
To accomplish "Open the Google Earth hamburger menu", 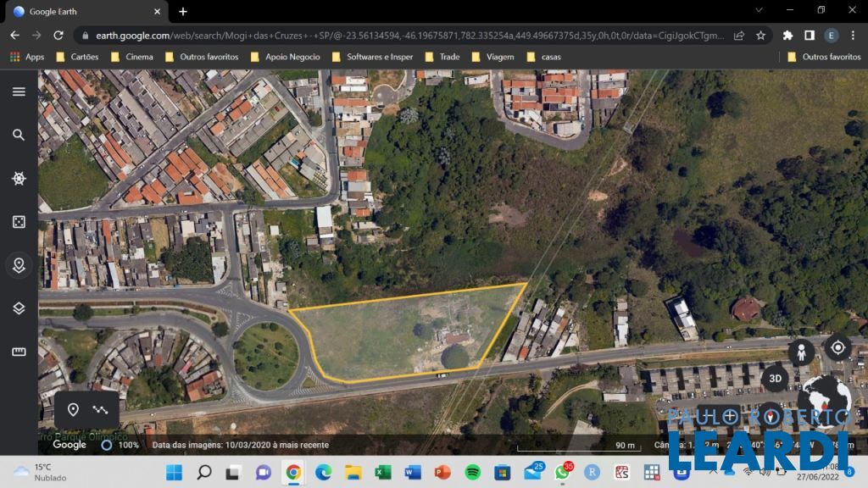I will (19, 91).
